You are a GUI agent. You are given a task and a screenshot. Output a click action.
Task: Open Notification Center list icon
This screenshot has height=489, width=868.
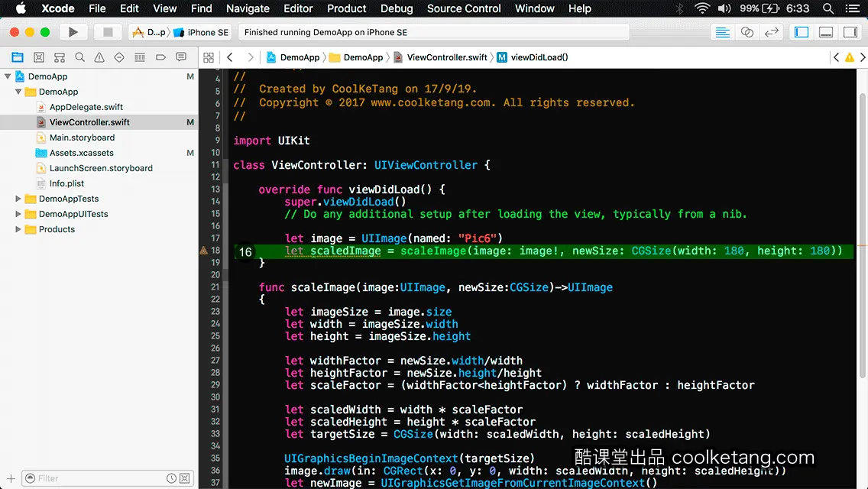tap(853, 8)
